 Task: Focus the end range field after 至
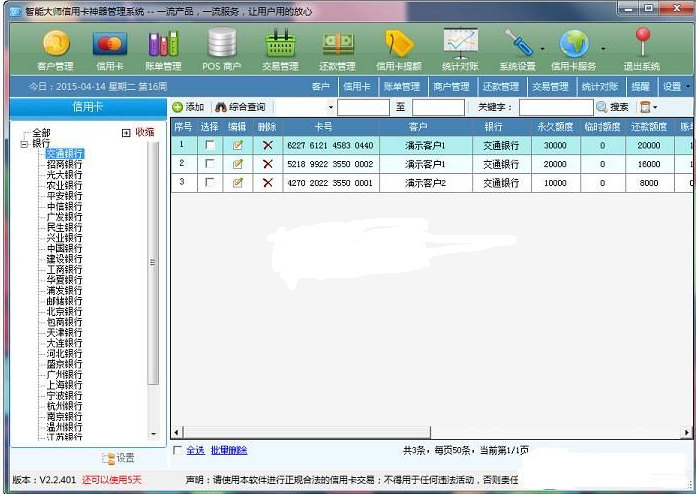(x=439, y=107)
